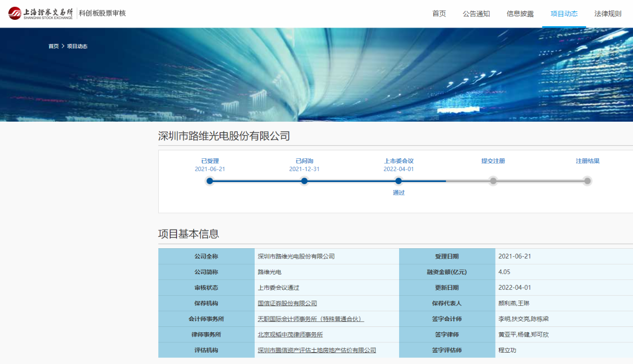Click the 首页 breadcrumb link
Viewport: 633px width, 364px height.
coord(53,46)
